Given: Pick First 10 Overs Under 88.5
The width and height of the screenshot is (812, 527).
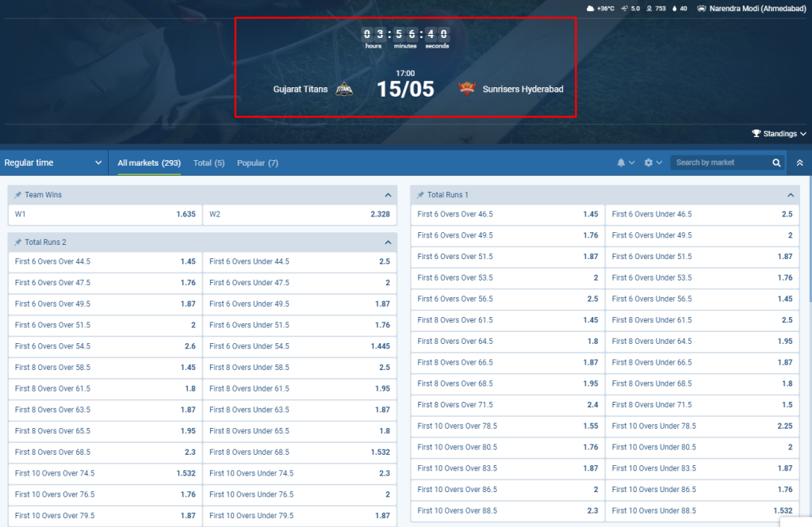Looking at the screenshot, I should pos(703,511).
